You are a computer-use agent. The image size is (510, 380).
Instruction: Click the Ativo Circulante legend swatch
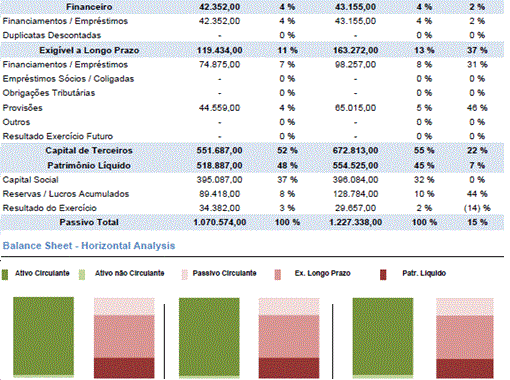coord(5,275)
